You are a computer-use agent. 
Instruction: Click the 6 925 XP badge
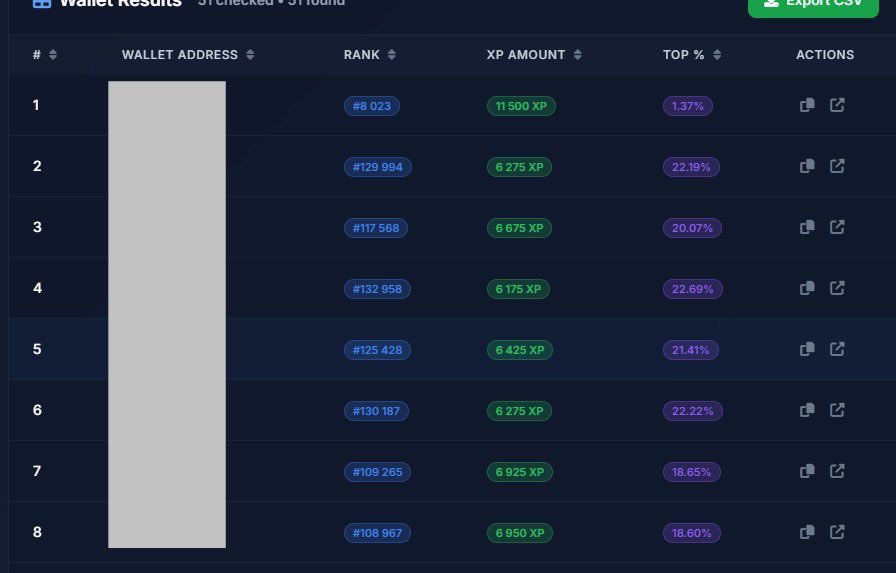tap(520, 472)
